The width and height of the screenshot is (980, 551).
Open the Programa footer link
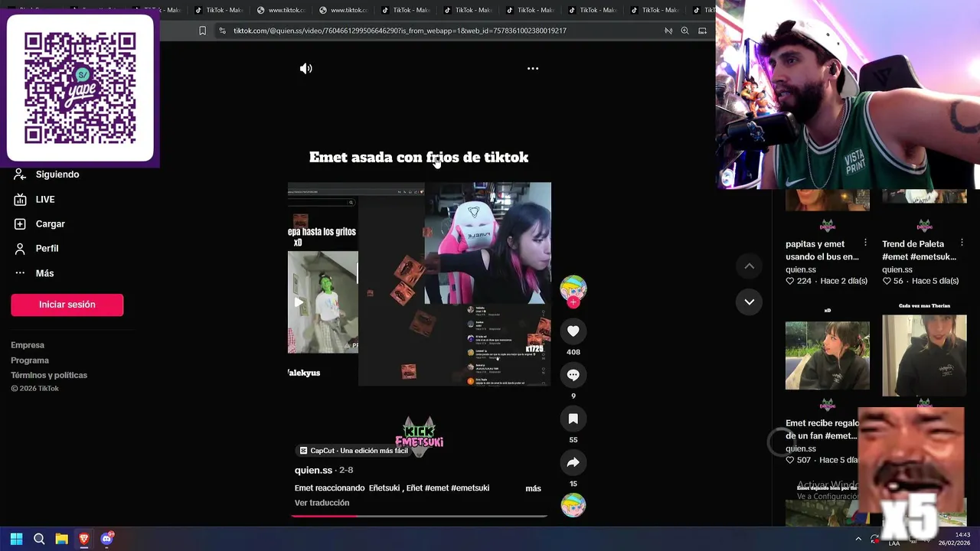[30, 360]
